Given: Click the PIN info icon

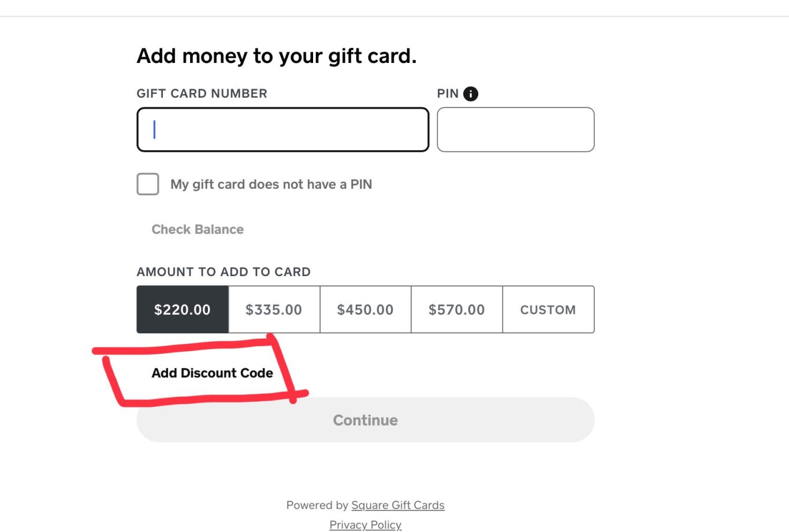Looking at the screenshot, I should pos(471,94).
